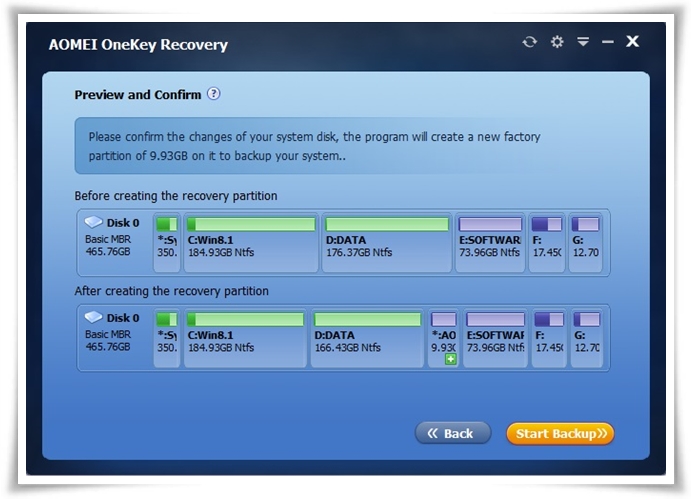
Task: Minimize the AOMEI OneKey Recovery window
Action: 608,42
